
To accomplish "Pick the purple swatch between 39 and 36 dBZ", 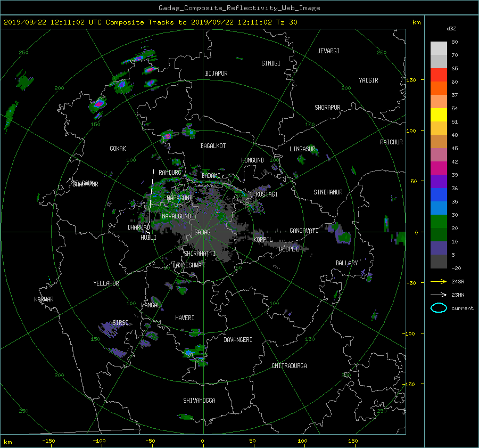I will click(x=439, y=182).
